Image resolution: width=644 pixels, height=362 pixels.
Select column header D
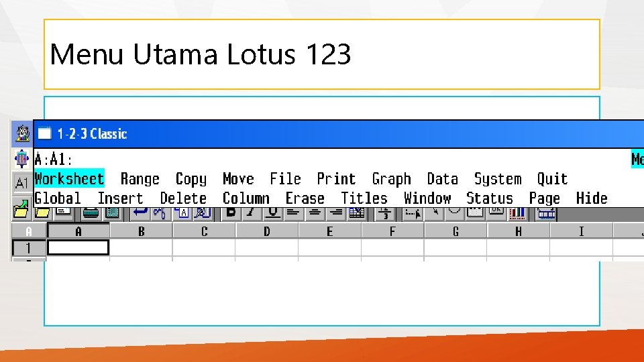pyautogui.click(x=267, y=231)
